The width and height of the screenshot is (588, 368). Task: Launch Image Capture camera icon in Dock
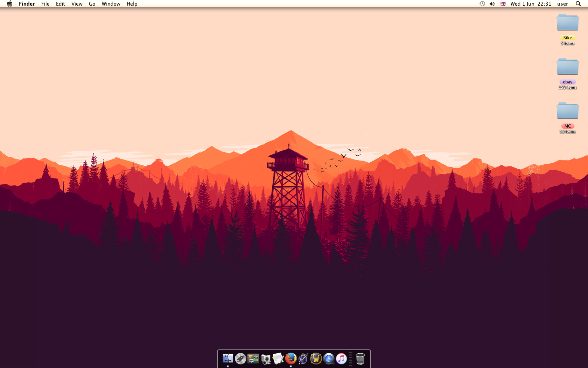(x=266, y=359)
